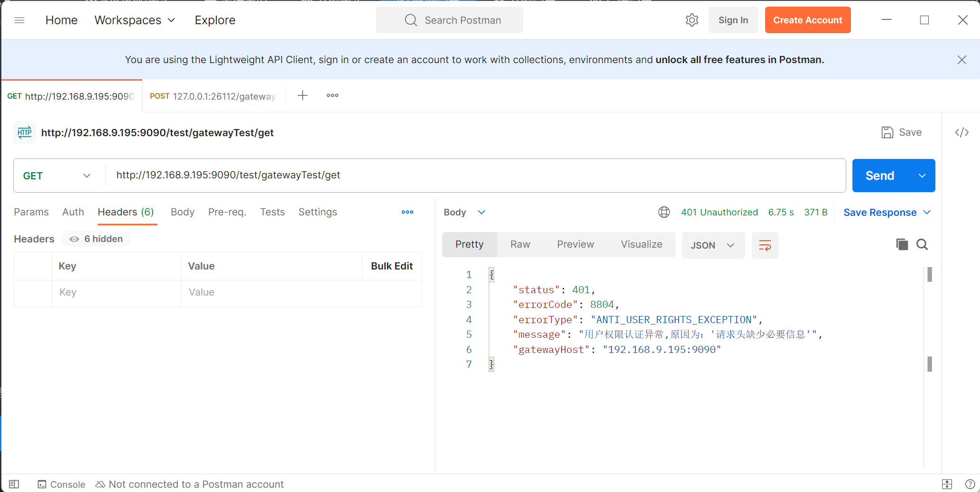
Task: Open the JSON format dropdown
Action: (x=713, y=245)
